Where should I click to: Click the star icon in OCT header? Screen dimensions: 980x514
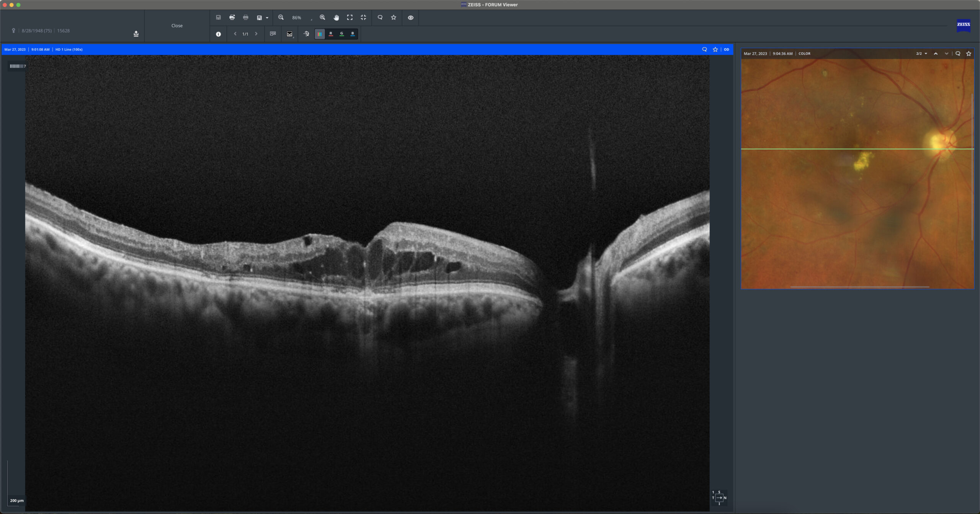715,49
